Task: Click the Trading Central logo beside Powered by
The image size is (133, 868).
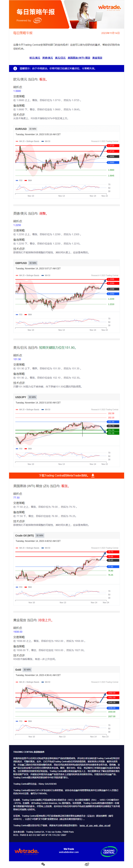Action: coord(37,21)
